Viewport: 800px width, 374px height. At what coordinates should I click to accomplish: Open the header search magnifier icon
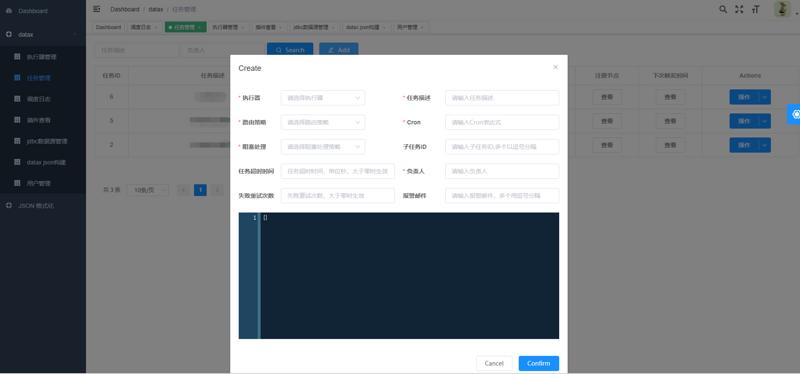coord(723,9)
